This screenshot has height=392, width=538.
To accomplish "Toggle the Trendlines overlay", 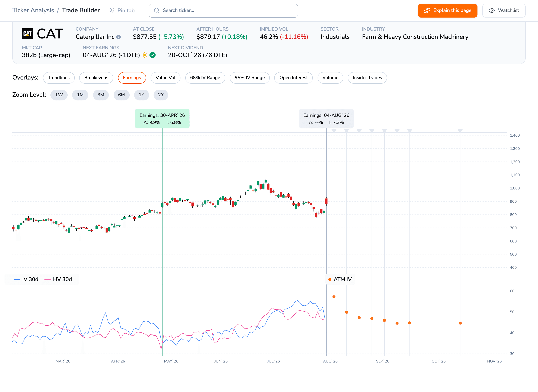I will (59, 78).
